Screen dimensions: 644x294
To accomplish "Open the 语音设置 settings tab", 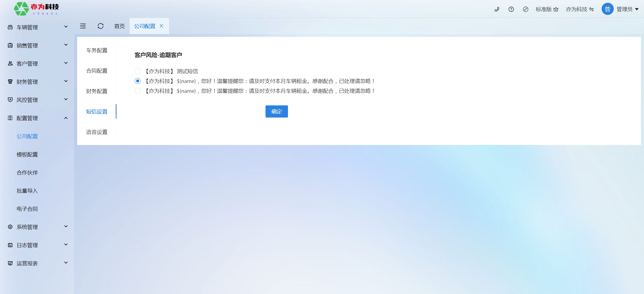I will 97,132.
